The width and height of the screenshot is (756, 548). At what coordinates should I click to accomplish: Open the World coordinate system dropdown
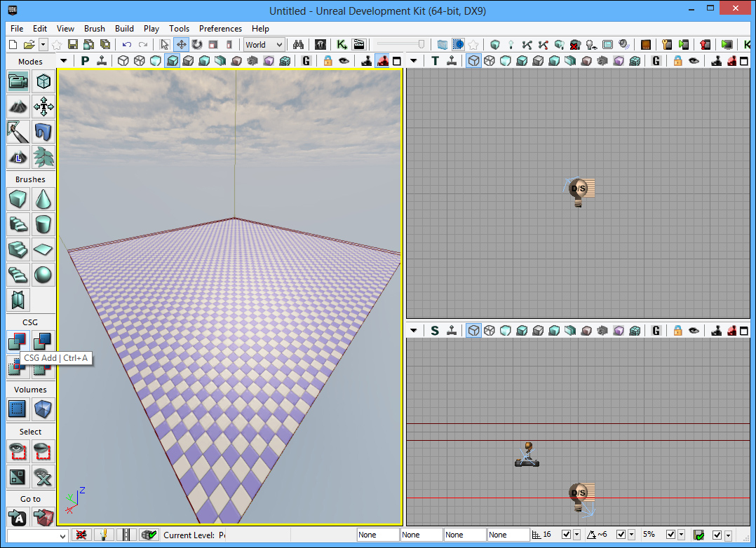(x=264, y=44)
